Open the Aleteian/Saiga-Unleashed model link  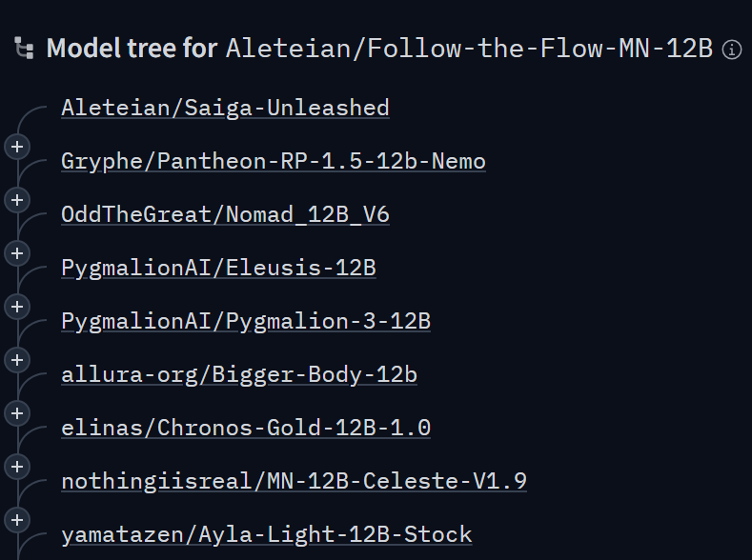coord(225,108)
